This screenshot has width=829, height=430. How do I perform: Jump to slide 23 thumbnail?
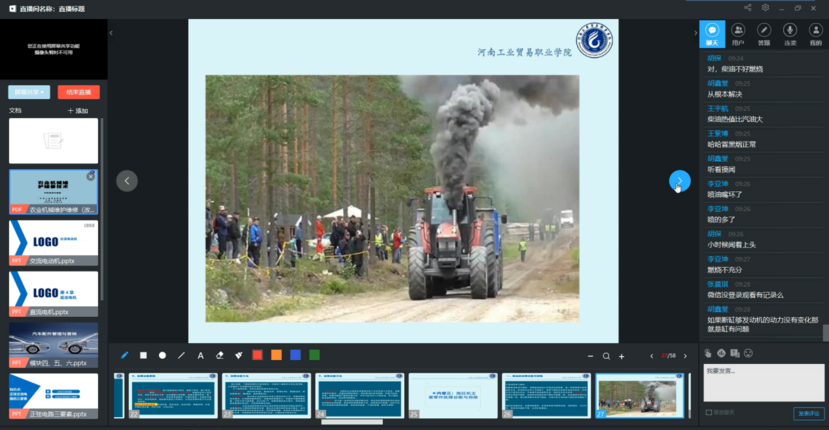[x=266, y=396]
